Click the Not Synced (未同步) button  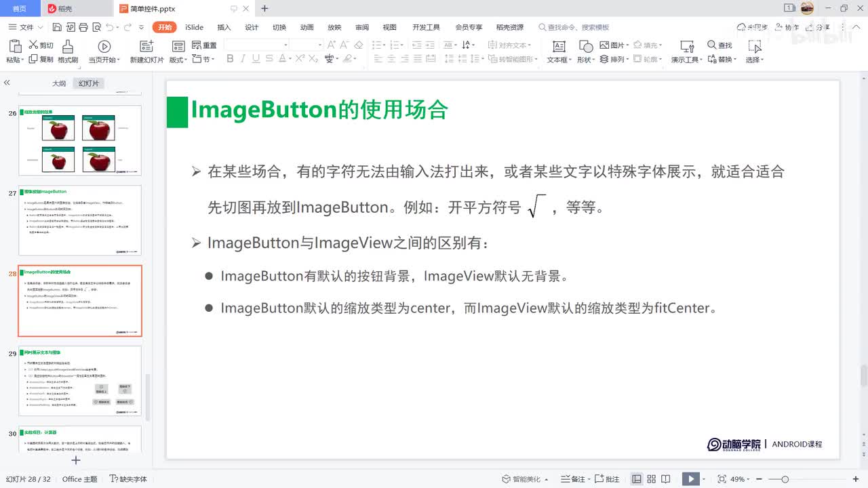(753, 27)
